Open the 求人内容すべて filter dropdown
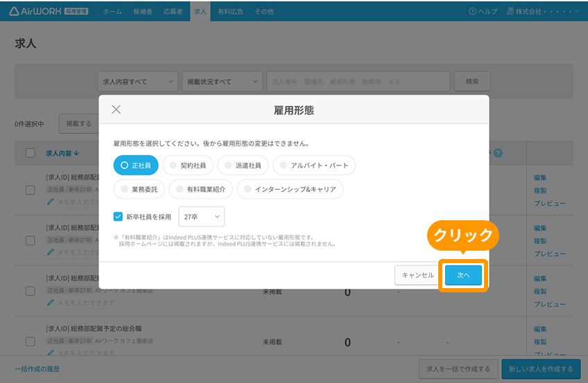The image size is (588, 383). [x=137, y=81]
